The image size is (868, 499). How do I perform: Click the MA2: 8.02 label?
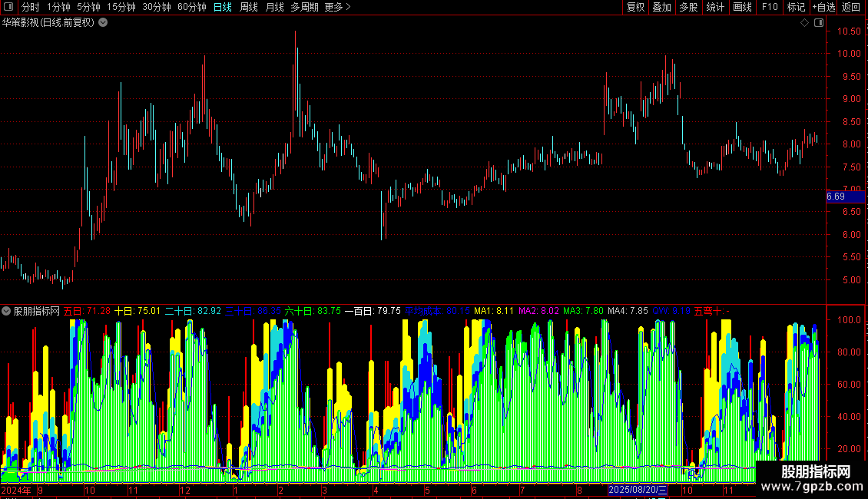click(538, 311)
